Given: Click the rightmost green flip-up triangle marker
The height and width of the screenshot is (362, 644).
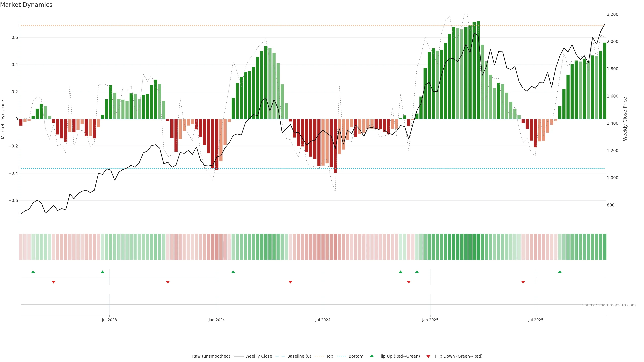Looking at the screenshot, I should click(x=560, y=272).
